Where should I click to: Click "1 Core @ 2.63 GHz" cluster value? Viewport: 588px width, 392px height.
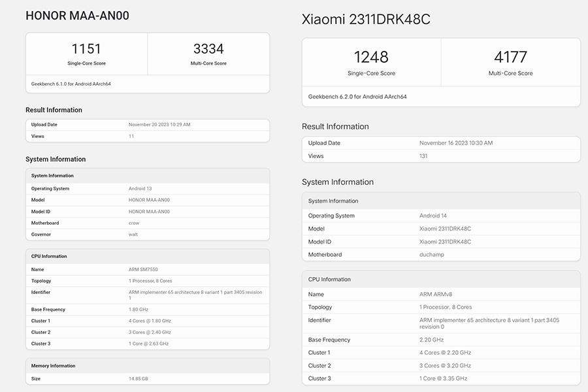coord(148,344)
